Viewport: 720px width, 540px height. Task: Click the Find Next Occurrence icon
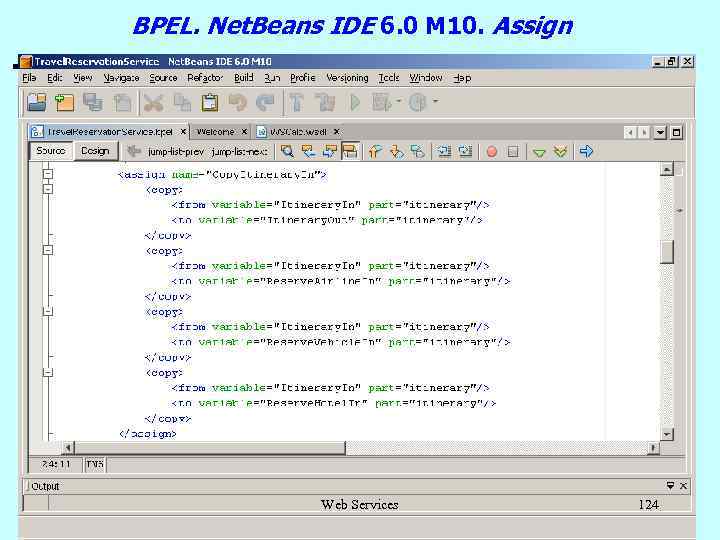point(329,151)
